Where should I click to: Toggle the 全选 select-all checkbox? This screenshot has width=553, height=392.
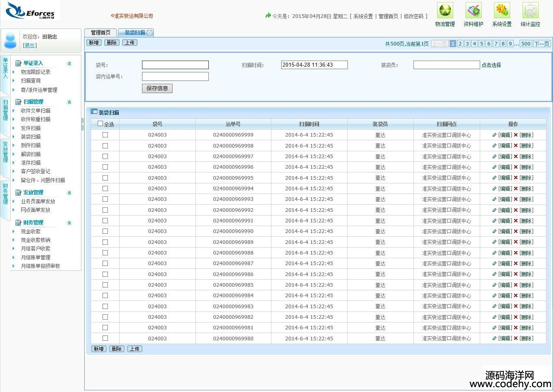pos(101,124)
